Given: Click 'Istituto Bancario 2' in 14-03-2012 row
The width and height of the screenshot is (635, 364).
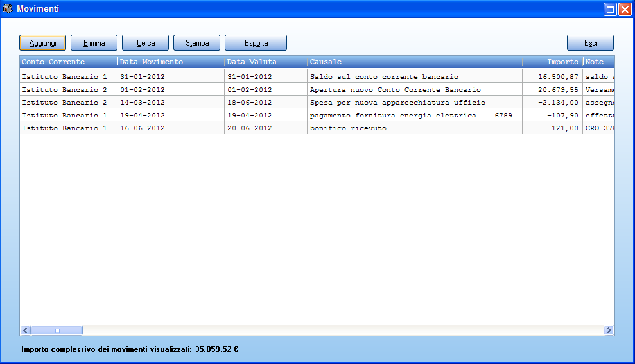Looking at the screenshot, I should click(x=68, y=103).
